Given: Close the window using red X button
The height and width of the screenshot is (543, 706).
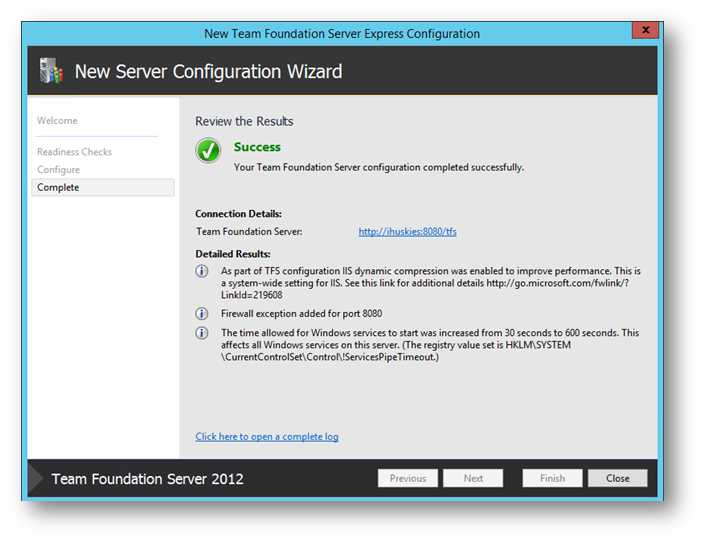Looking at the screenshot, I should click(645, 30).
